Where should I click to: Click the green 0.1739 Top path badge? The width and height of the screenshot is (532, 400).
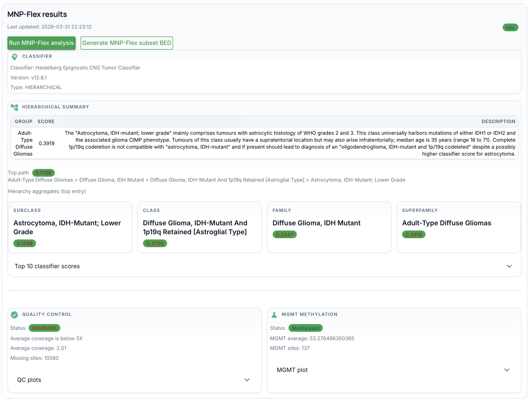43,173
